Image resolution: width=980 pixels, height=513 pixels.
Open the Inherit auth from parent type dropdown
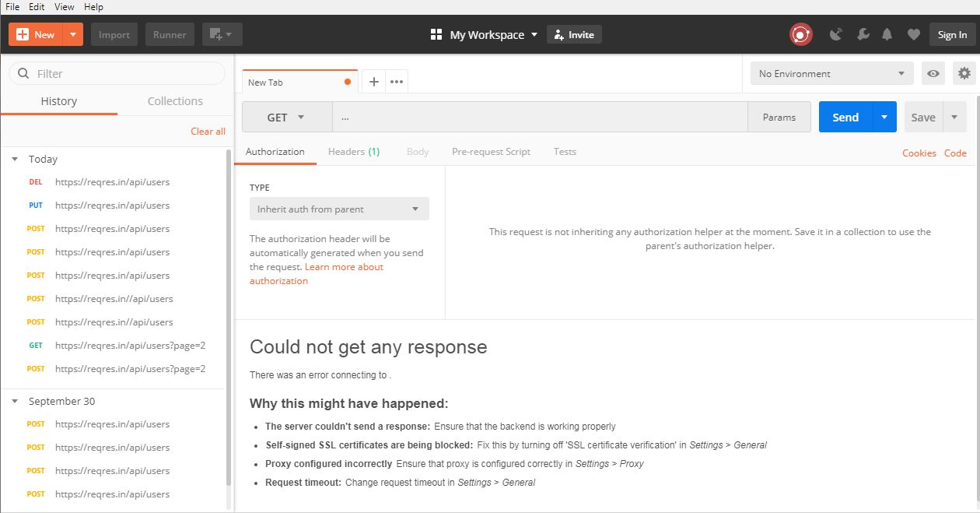click(x=338, y=209)
